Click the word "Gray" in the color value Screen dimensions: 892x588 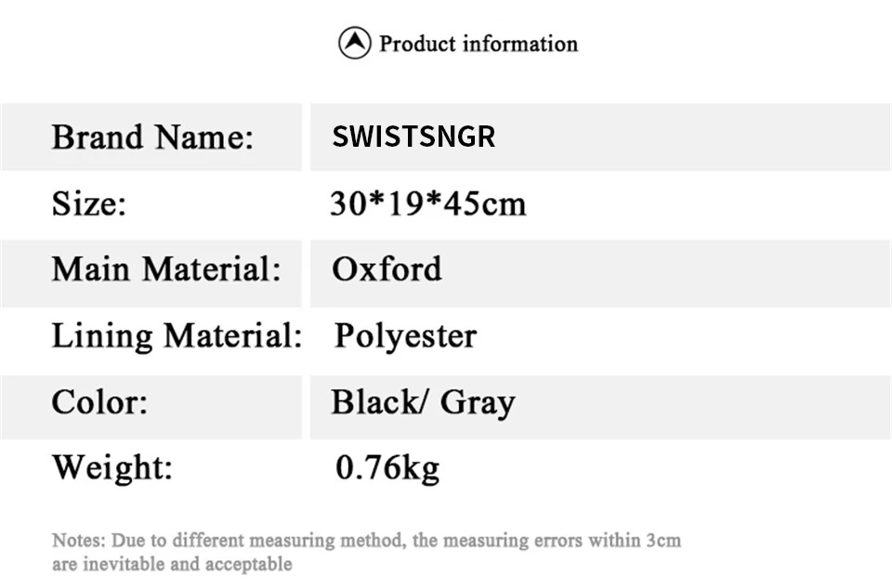478,402
